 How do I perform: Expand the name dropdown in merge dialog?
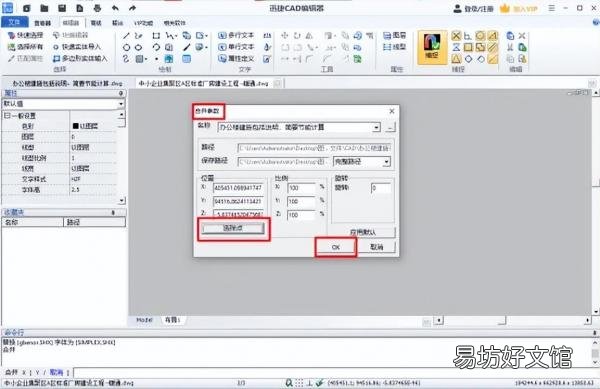click(377, 127)
